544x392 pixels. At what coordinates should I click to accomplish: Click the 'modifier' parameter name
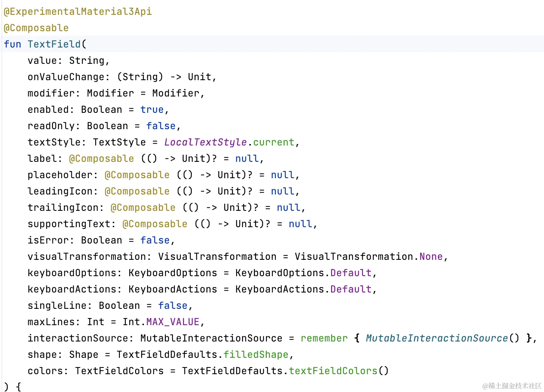(51, 93)
